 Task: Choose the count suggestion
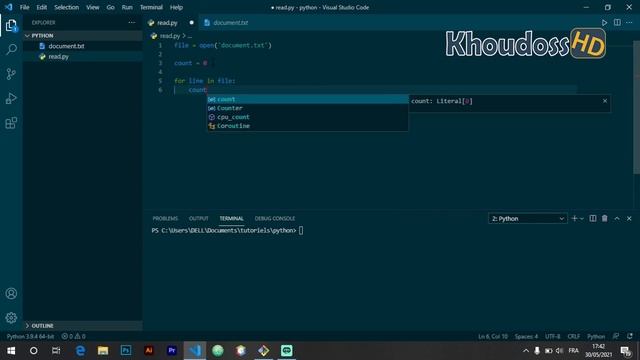307,99
